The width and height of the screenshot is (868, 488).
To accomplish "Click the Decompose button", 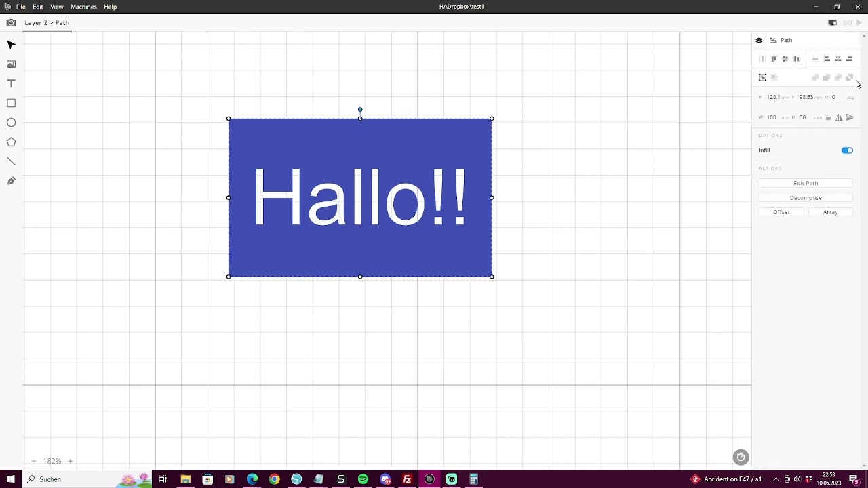I will [806, 198].
